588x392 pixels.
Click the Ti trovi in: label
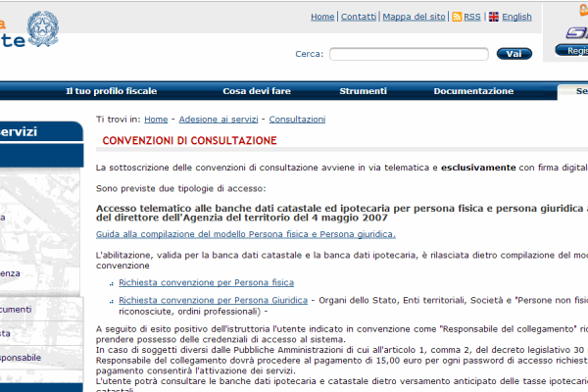point(119,120)
